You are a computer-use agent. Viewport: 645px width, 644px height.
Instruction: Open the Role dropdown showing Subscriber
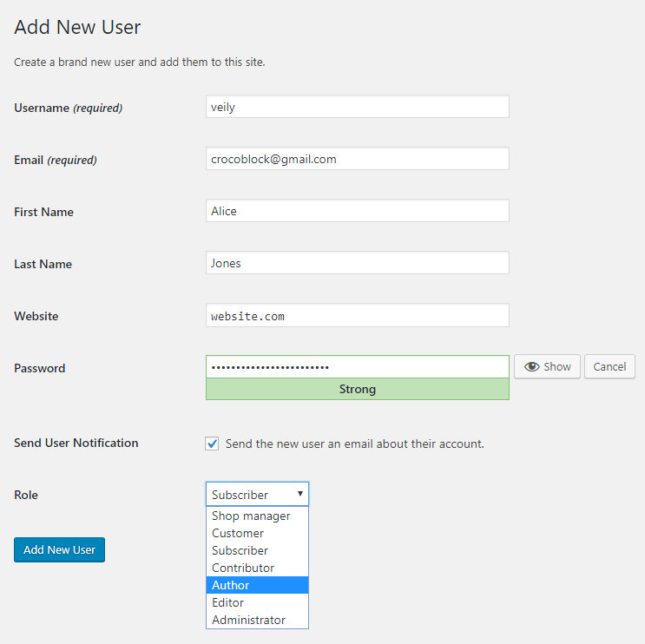tap(257, 494)
